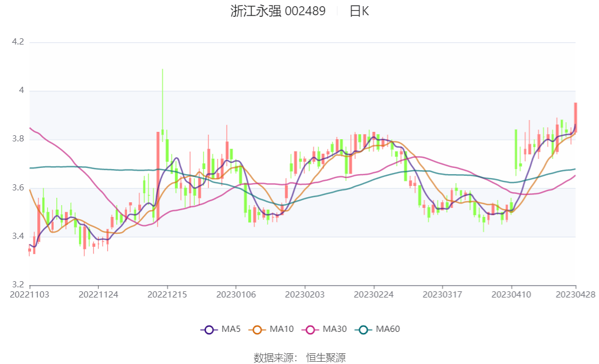The image size is (599, 364).
Task: Click the orange MA10 legend circle marker
Action: click(x=258, y=330)
